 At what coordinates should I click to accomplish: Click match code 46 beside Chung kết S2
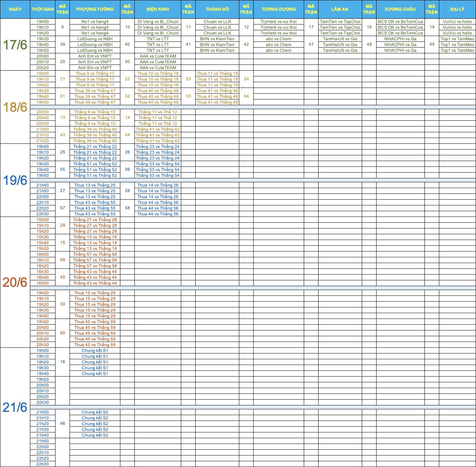coord(63,423)
